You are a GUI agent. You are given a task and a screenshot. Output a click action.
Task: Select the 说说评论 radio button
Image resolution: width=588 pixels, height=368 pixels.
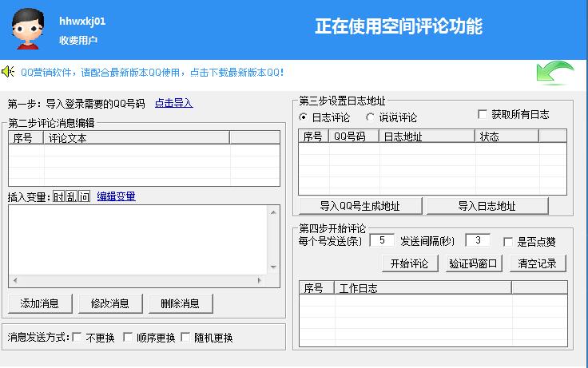pyautogui.click(x=370, y=117)
